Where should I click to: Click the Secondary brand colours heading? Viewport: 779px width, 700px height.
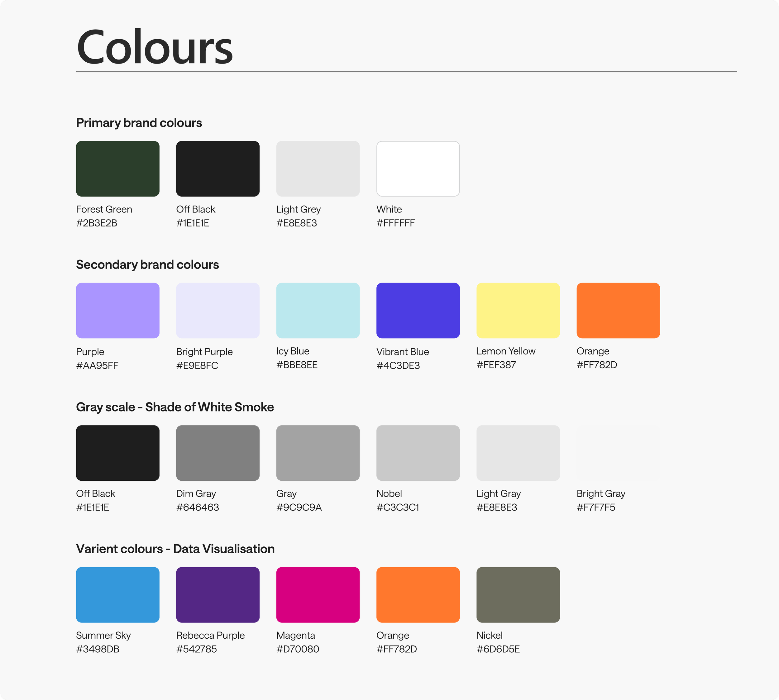(x=147, y=264)
